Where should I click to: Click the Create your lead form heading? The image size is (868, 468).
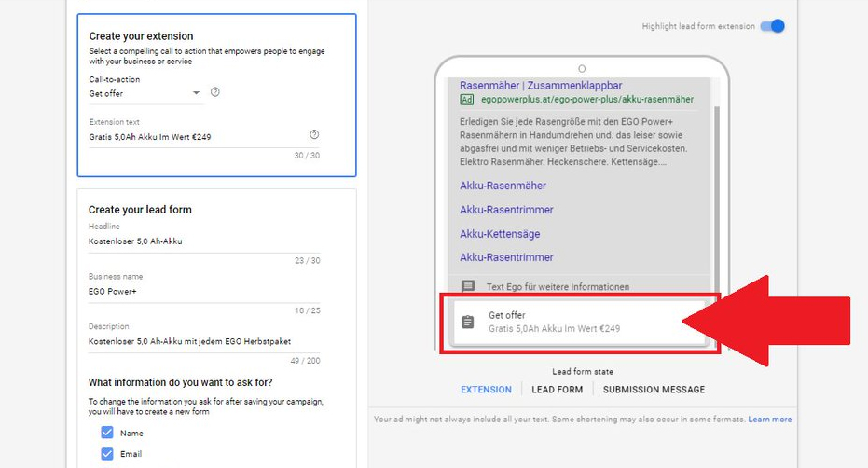click(x=140, y=210)
